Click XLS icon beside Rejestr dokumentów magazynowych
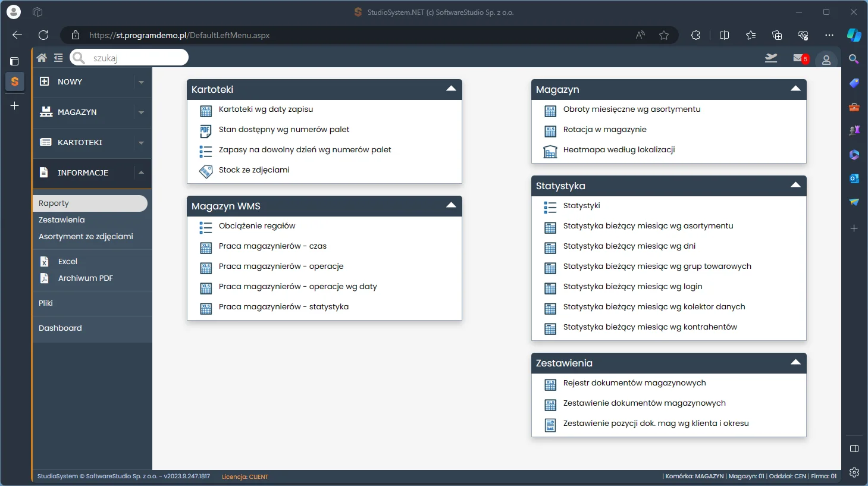Image resolution: width=868 pixels, height=486 pixels. tap(550, 384)
